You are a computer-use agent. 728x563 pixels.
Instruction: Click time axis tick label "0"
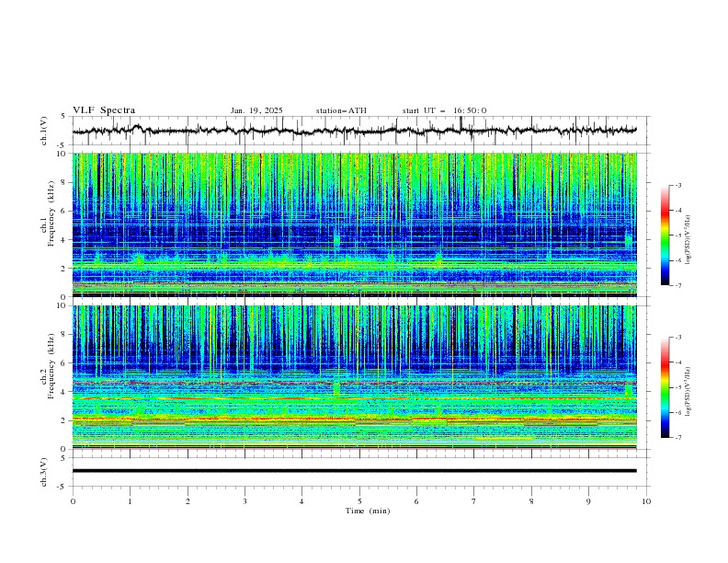click(x=73, y=501)
